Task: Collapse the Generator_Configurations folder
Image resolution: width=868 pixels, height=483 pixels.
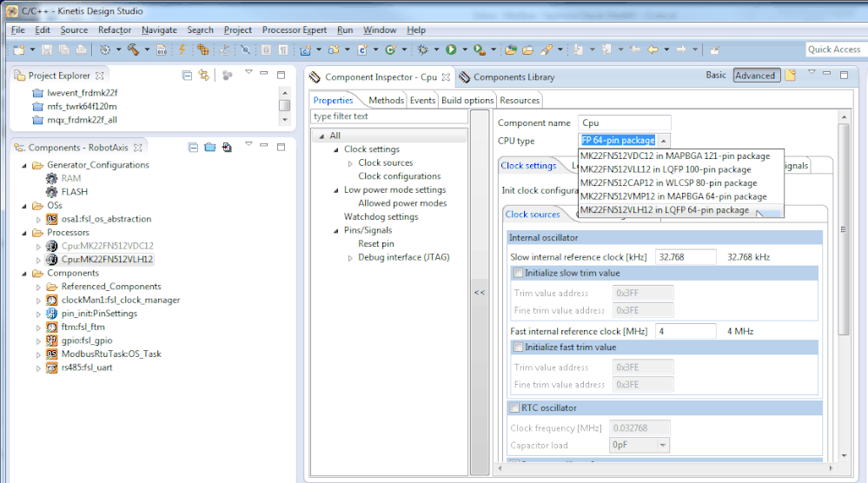Action: pyautogui.click(x=24, y=165)
